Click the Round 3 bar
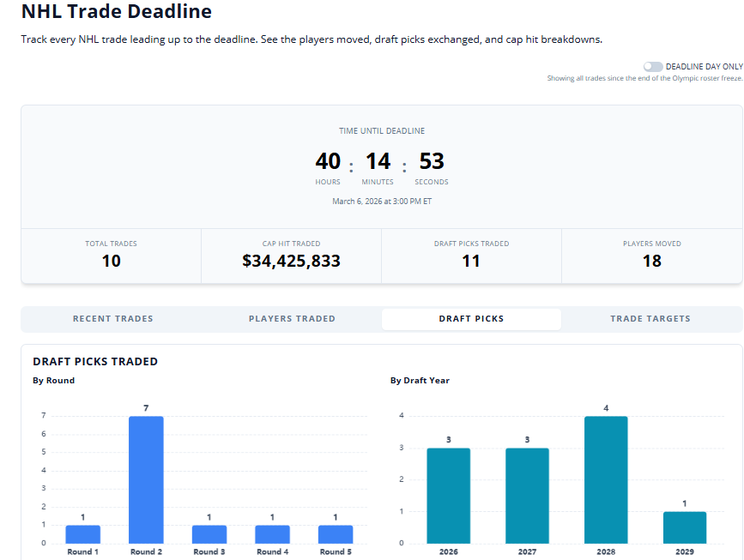The width and height of the screenshot is (744, 560). [x=209, y=534]
